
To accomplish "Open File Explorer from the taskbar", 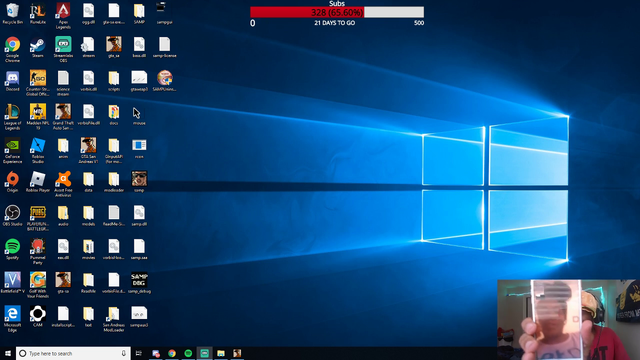I will pos(221,353).
